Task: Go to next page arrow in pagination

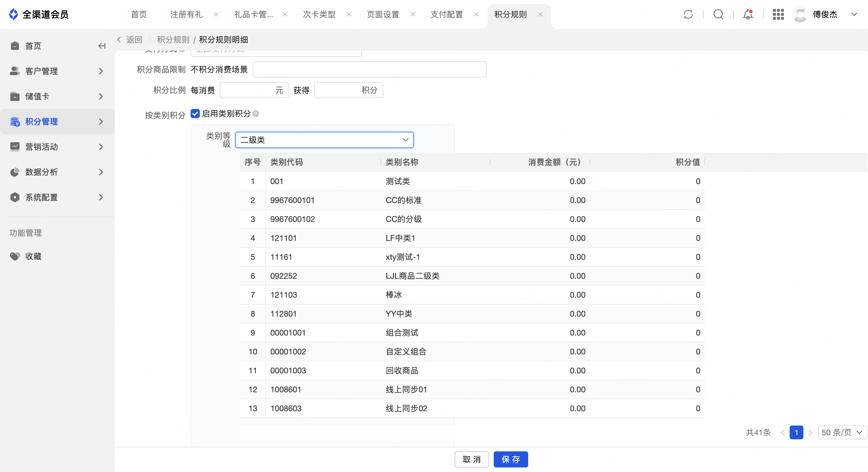Action: click(x=810, y=433)
